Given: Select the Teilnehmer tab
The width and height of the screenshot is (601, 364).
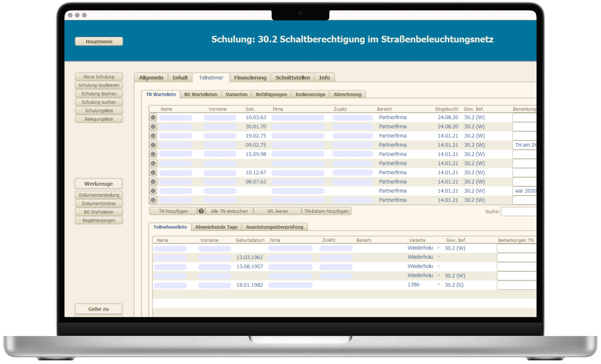Looking at the screenshot, I should (x=211, y=78).
